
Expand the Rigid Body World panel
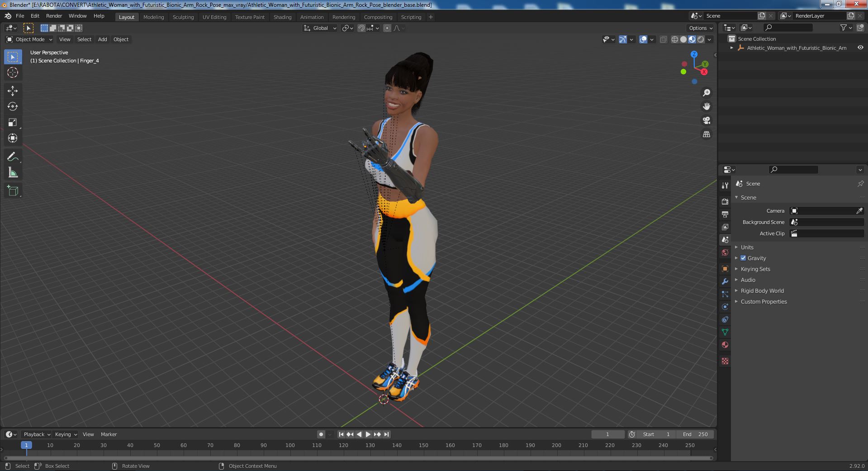click(762, 290)
